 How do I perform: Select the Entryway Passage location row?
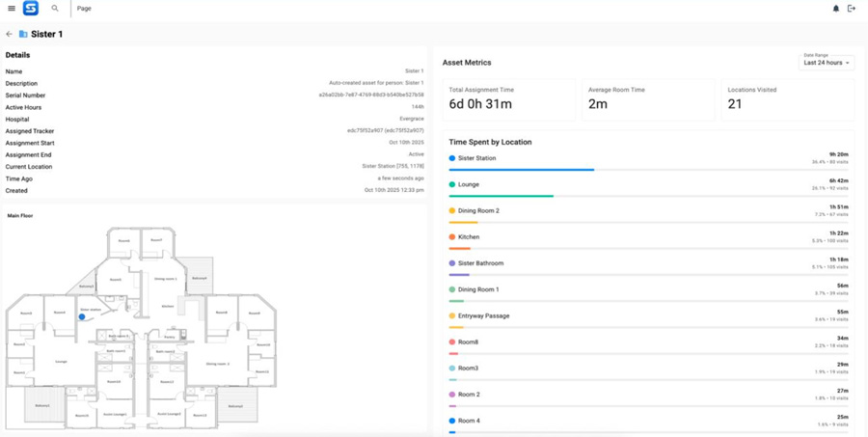click(x=647, y=316)
